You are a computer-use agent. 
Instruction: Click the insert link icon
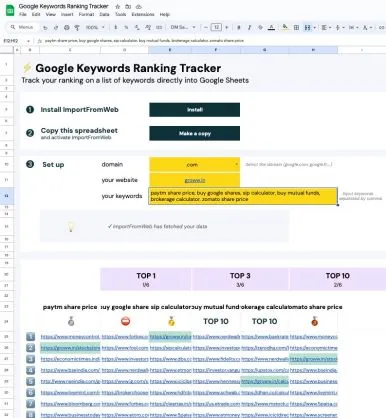pyautogui.click(x=382, y=27)
